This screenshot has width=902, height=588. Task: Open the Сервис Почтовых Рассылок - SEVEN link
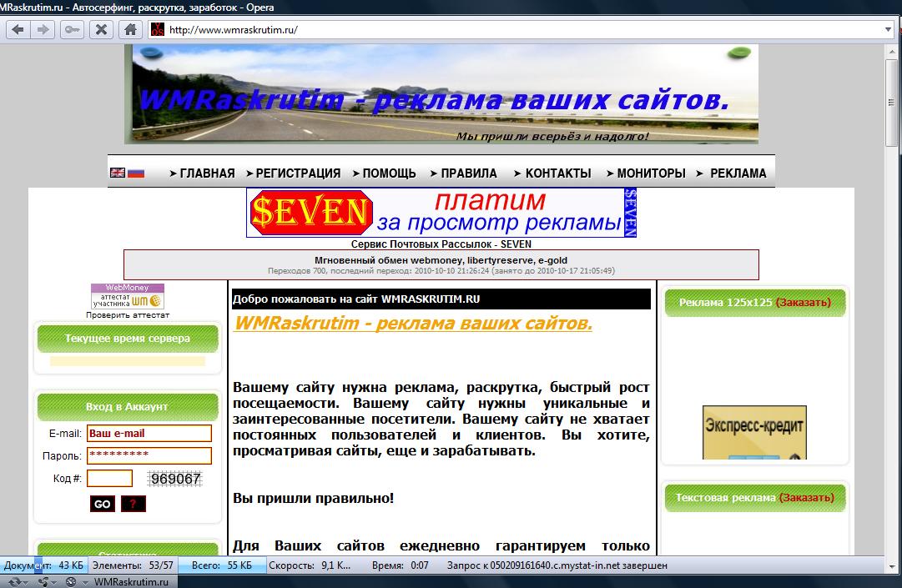(x=441, y=244)
